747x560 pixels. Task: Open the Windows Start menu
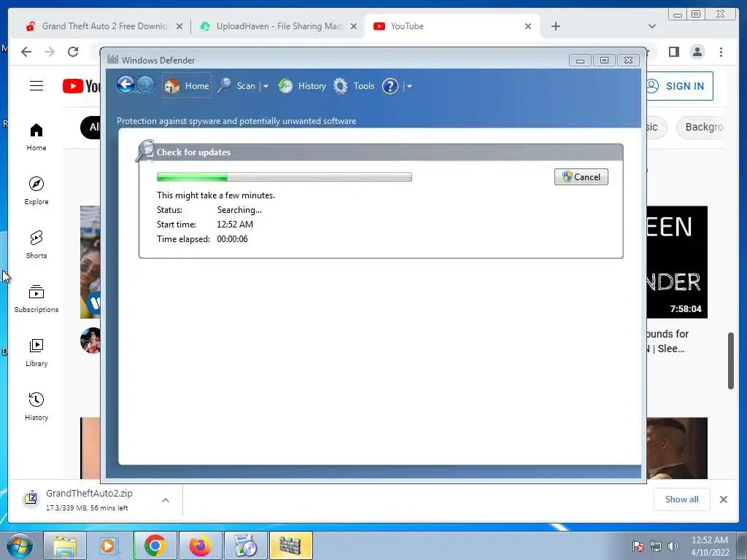19,545
